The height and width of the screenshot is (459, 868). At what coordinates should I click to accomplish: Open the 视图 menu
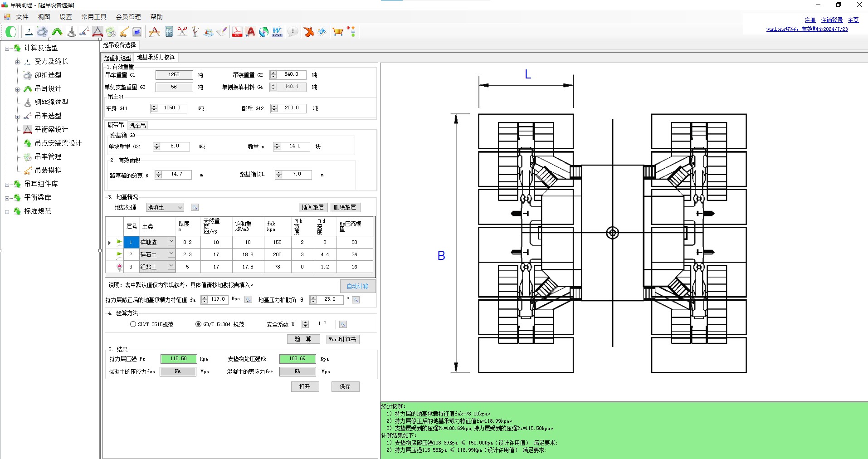[44, 17]
